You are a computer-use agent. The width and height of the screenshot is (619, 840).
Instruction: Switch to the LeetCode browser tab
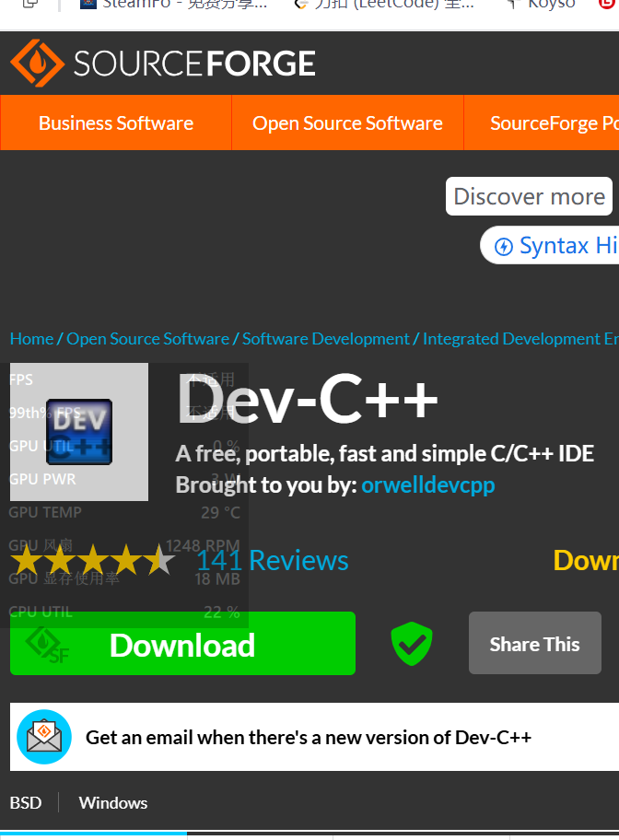click(384, 5)
